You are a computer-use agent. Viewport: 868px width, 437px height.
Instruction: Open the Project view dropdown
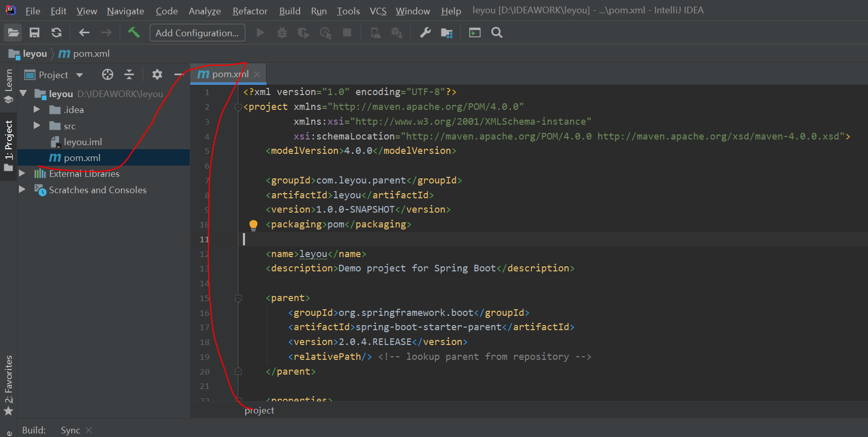(79, 75)
